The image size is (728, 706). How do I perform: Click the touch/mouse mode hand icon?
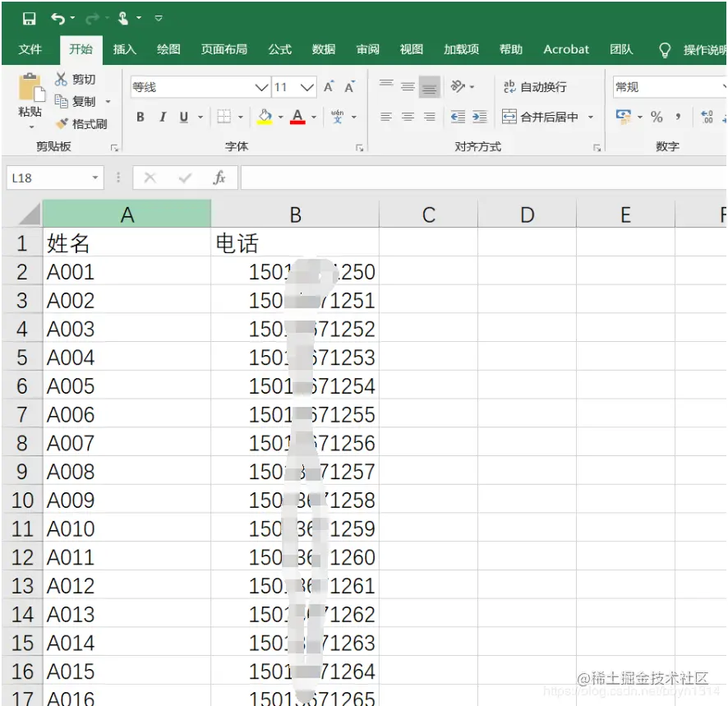[123, 19]
